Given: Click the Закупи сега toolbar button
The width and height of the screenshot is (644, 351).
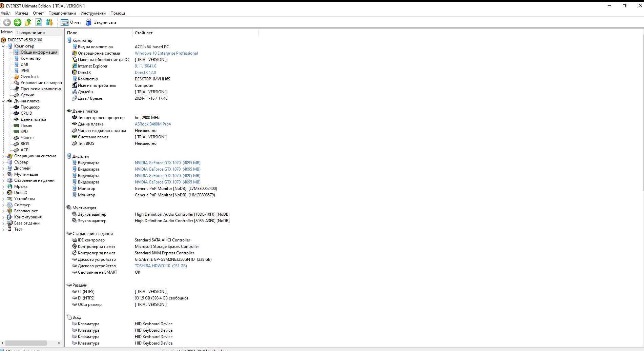Looking at the screenshot, I should 101,22.
